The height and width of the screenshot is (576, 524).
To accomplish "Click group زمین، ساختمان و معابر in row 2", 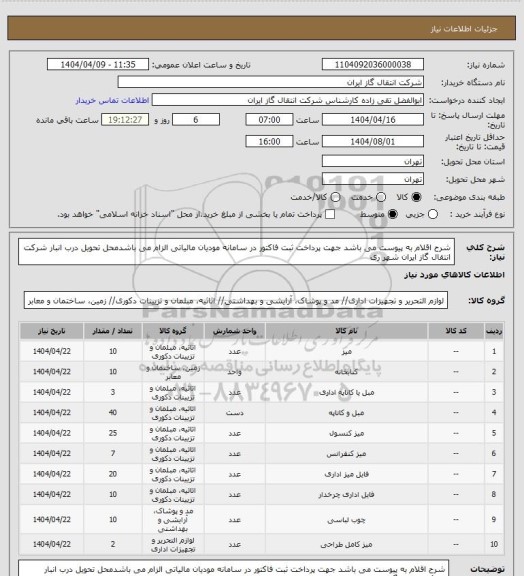I will (x=173, y=372).
